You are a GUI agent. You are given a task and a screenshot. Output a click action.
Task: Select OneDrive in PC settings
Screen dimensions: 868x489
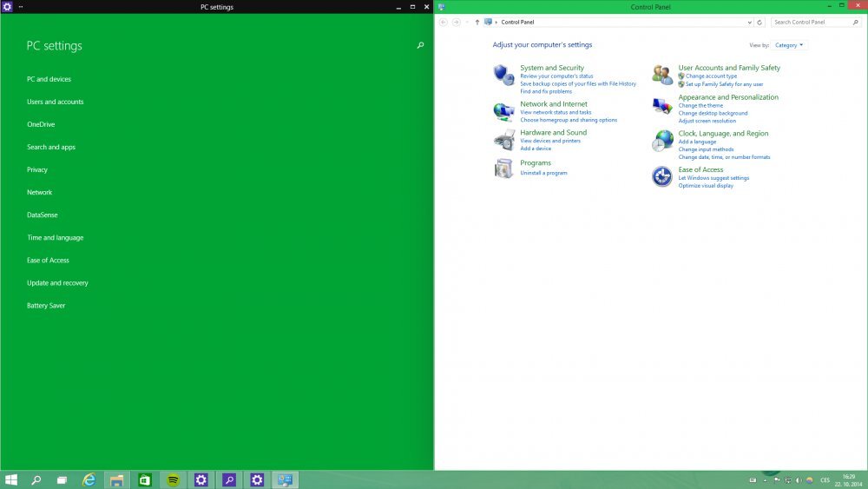[41, 124]
